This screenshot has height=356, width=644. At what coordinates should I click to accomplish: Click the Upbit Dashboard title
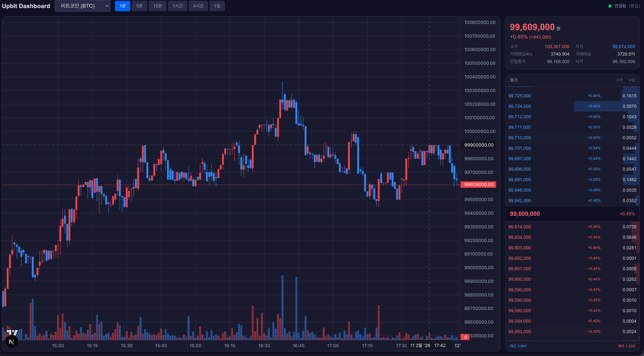point(26,6)
